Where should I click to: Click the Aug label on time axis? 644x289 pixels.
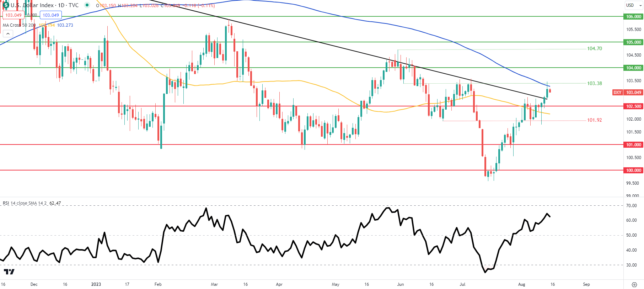[521, 284]
